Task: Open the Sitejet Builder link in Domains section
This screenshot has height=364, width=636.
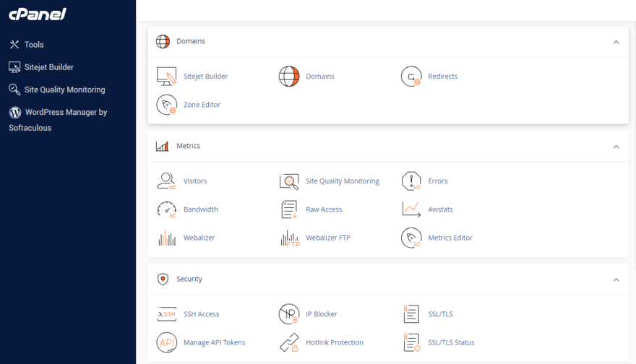Action: [x=205, y=77]
